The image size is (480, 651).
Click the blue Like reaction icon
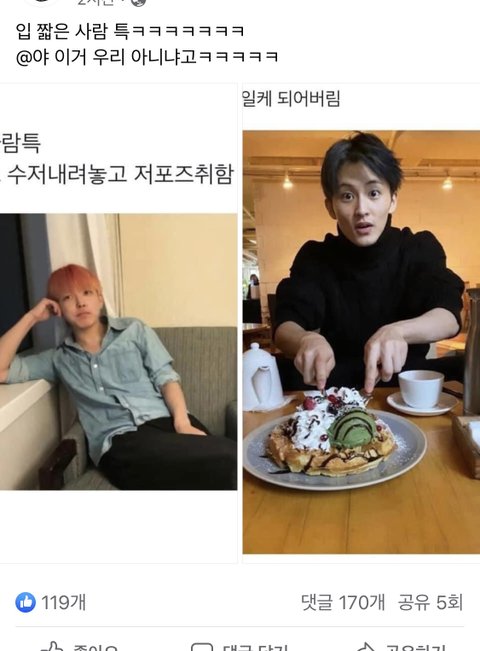coord(25,602)
